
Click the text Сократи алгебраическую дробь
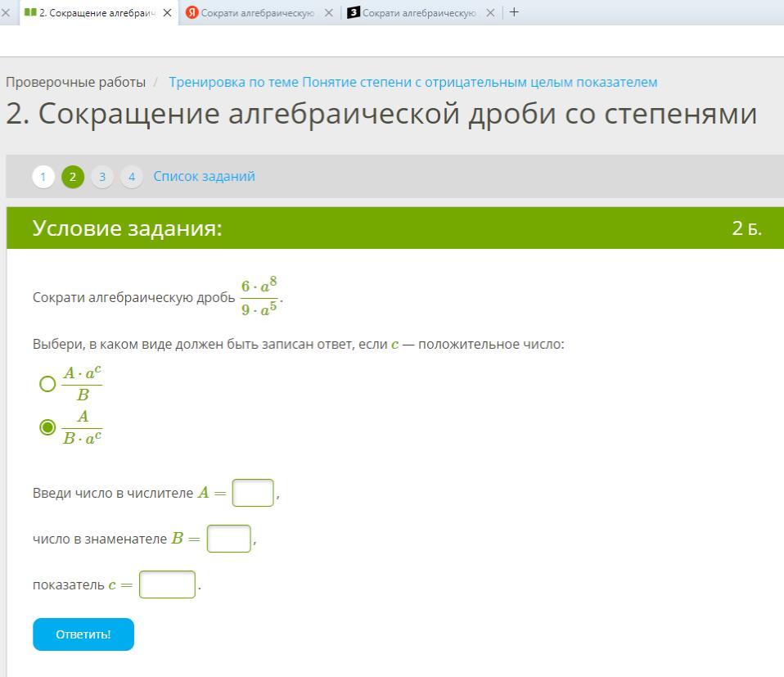tap(133, 297)
